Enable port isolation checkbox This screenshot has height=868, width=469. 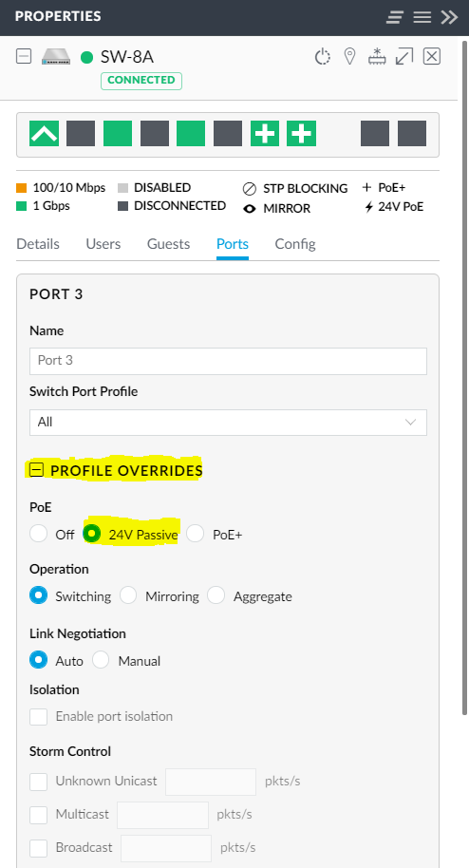(38, 716)
